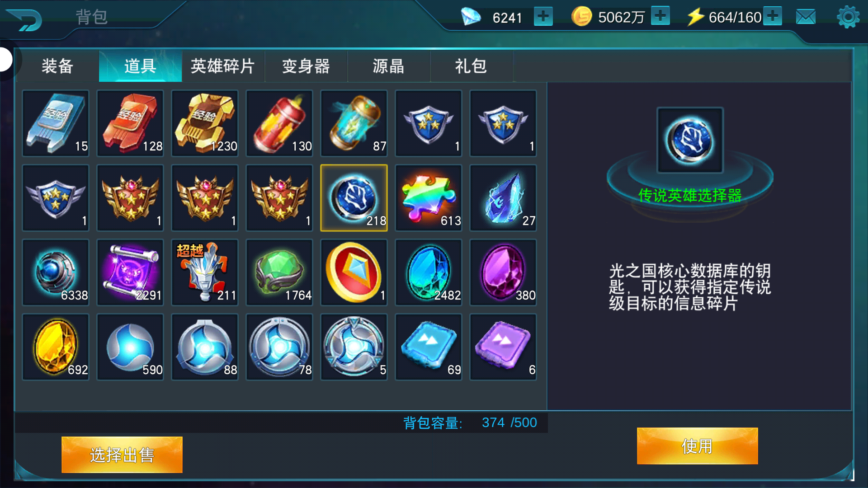The height and width of the screenshot is (488, 868).
Task: Select the yellow gem item with 692
Action: (56, 347)
